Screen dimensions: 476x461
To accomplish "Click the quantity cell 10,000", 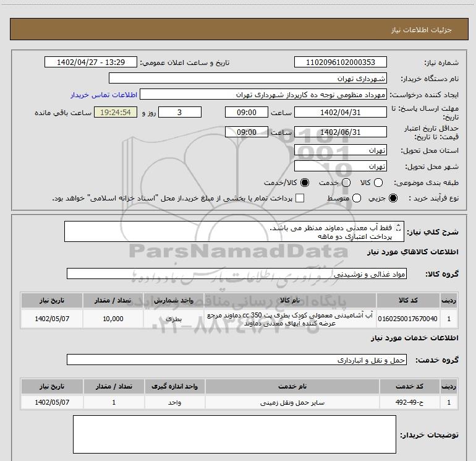I will coord(113,319).
